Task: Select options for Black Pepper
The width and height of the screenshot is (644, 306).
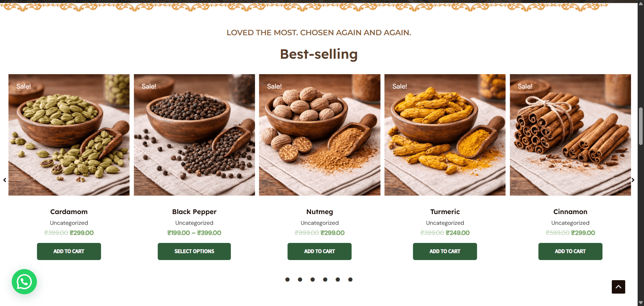Action: (194, 251)
